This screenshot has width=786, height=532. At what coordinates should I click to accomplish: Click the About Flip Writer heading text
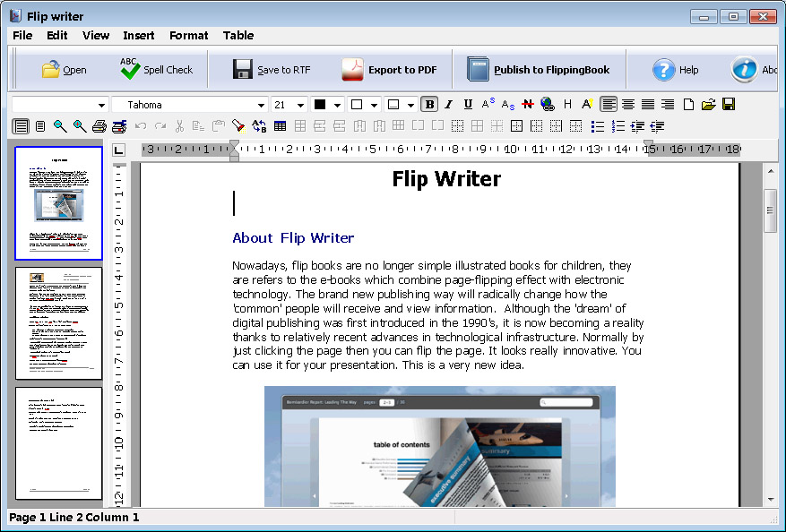293,238
